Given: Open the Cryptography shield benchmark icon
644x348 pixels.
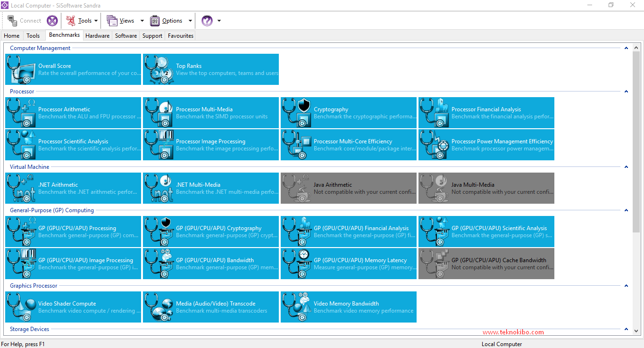Looking at the screenshot, I should 296,113.
